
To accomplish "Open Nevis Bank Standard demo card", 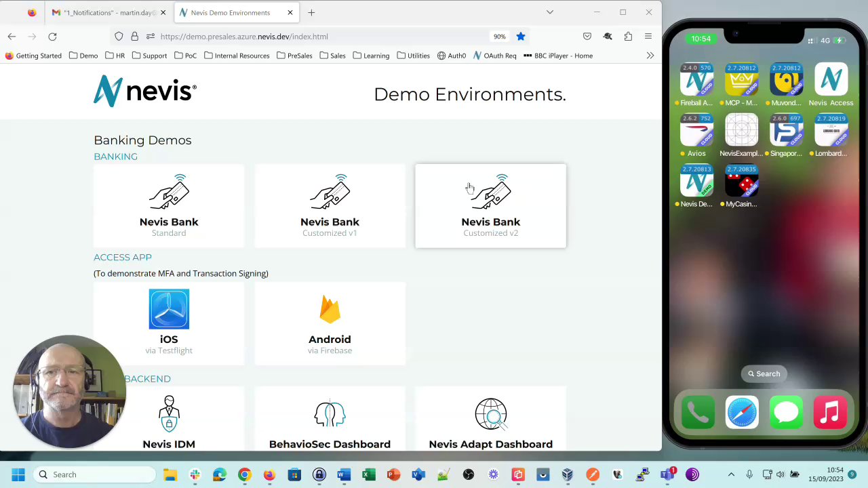I will click(169, 206).
